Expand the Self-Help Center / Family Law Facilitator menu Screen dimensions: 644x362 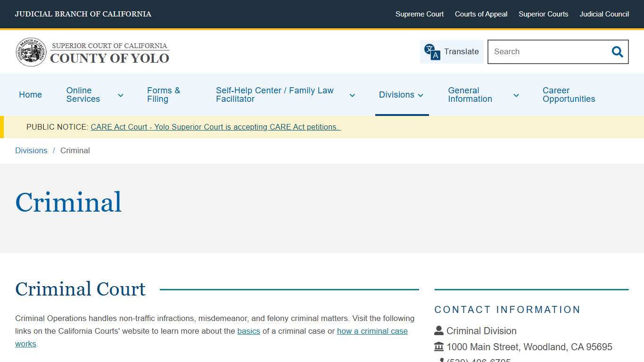pyautogui.click(x=352, y=95)
